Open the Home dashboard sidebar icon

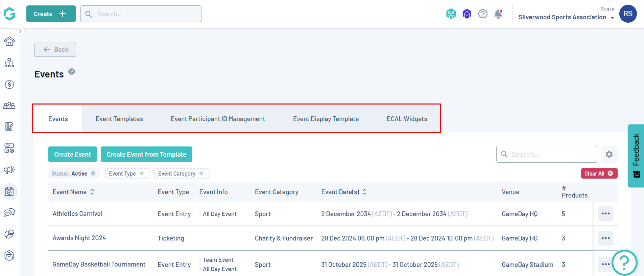(9, 41)
